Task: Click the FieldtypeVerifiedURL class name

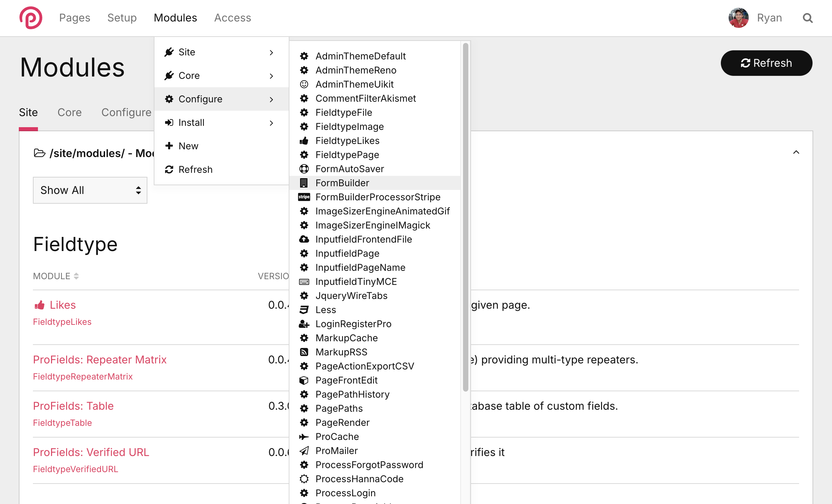Action: point(75,469)
